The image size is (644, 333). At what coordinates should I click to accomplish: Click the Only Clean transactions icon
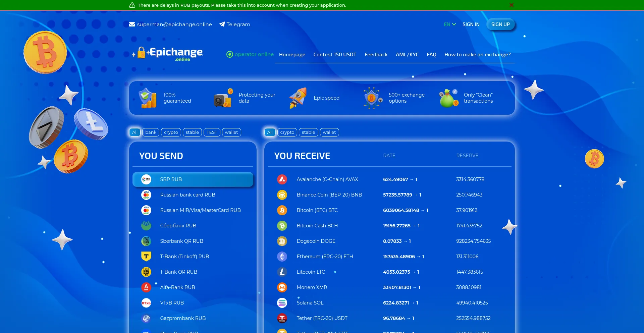tap(449, 98)
